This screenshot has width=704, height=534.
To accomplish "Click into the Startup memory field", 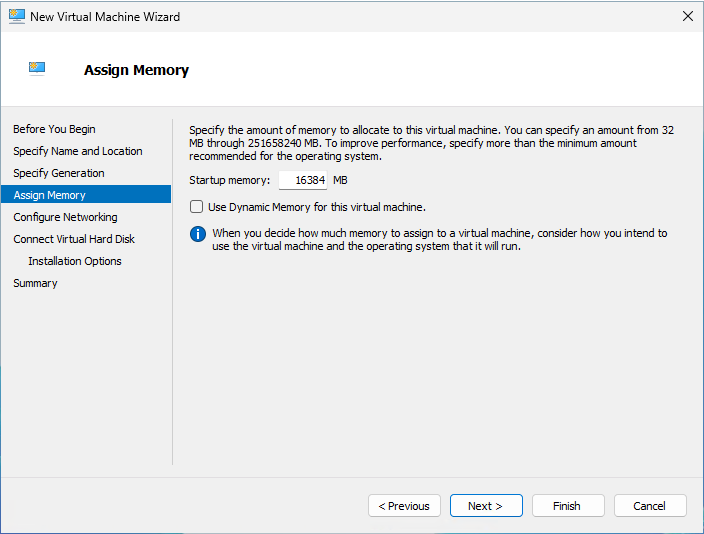I will tap(303, 180).
